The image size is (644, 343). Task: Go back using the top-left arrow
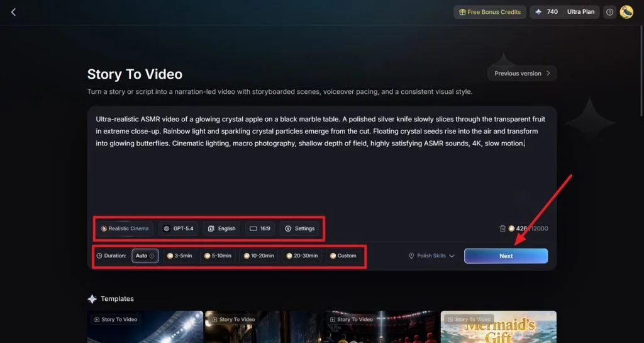13,13
